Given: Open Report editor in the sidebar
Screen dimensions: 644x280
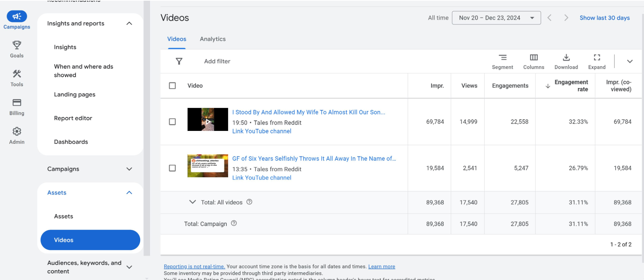Looking at the screenshot, I should (73, 118).
